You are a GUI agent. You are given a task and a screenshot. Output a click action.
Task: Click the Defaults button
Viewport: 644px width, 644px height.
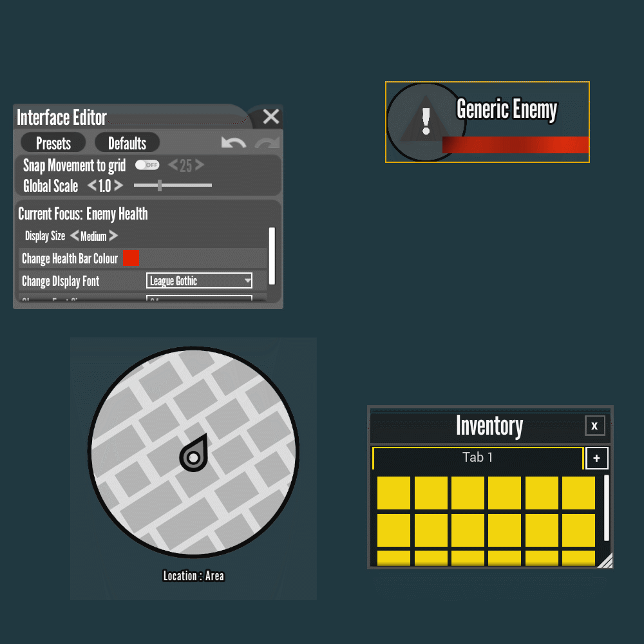point(127,143)
